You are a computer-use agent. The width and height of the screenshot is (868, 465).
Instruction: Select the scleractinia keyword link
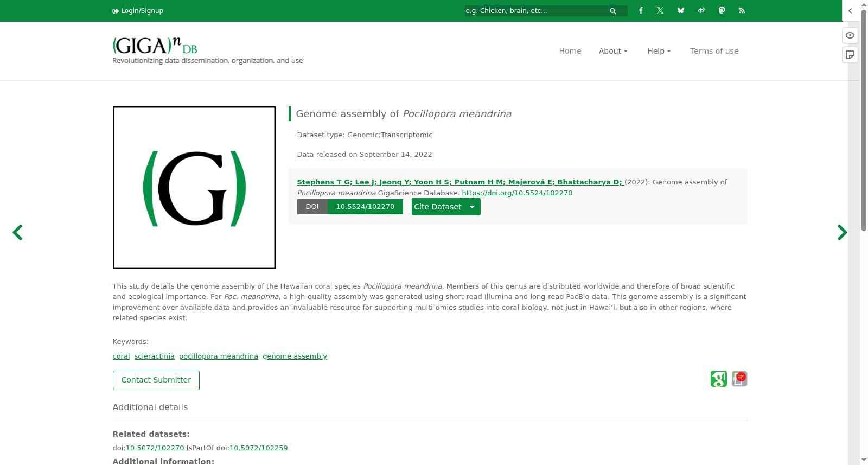155,356
